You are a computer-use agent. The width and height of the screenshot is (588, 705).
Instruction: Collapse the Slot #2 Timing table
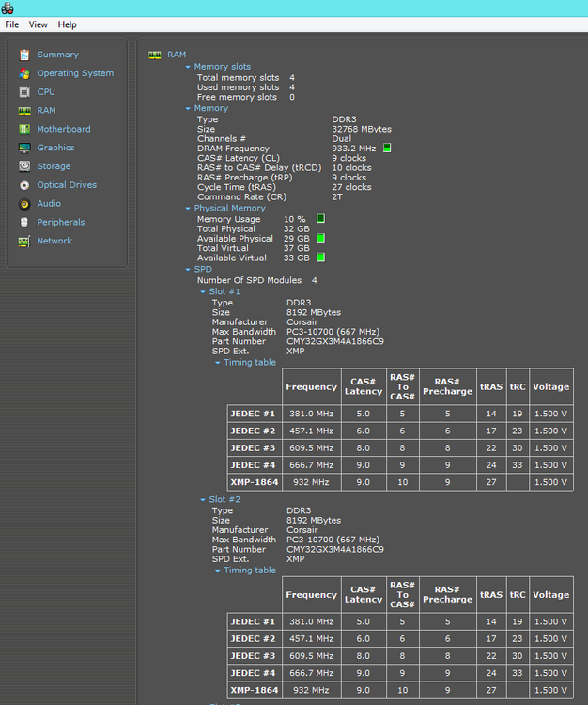pos(217,571)
